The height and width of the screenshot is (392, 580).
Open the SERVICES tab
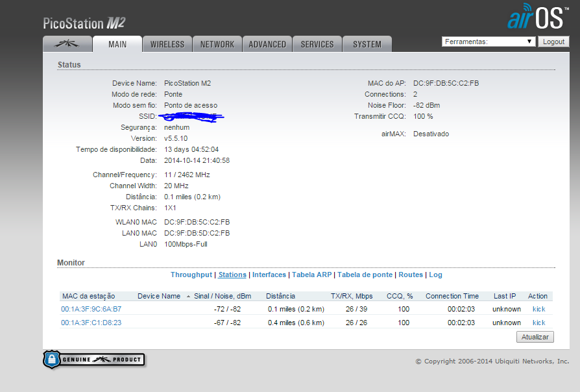click(317, 44)
